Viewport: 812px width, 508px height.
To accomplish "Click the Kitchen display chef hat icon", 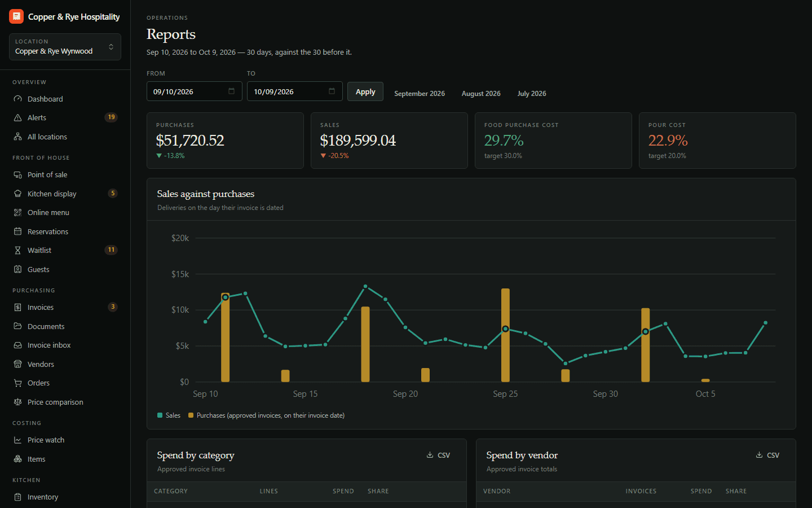I will tap(17, 194).
